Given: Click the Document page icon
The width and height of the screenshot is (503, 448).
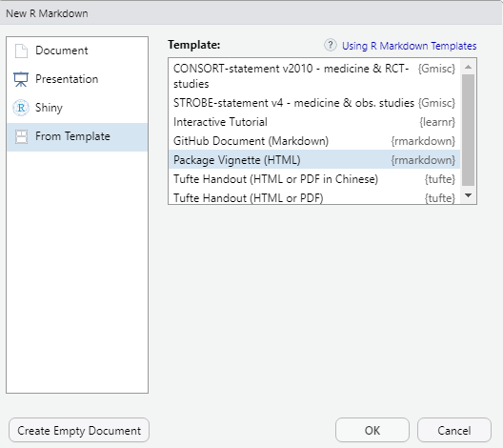Looking at the screenshot, I should coord(21,51).
